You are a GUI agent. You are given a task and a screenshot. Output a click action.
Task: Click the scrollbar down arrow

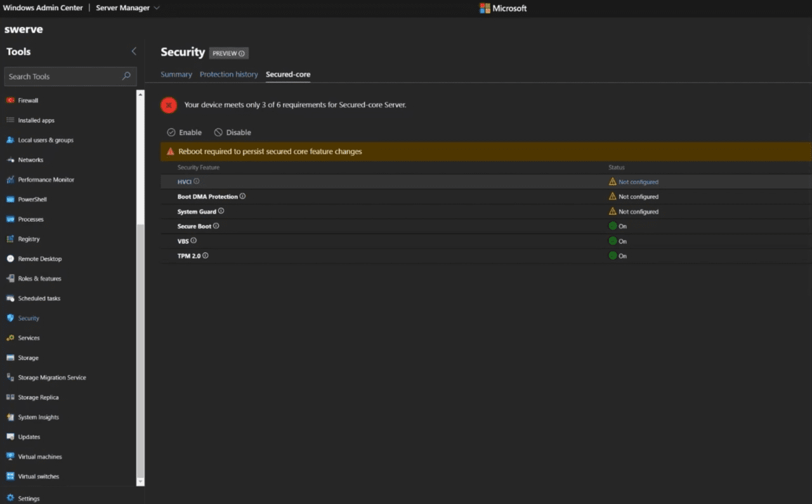(x=141, y=482)
